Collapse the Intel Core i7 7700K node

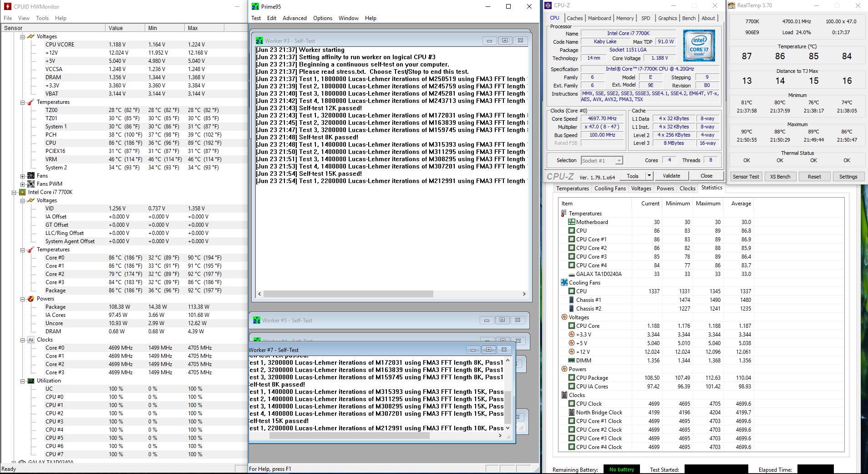[x=14, y=192]
